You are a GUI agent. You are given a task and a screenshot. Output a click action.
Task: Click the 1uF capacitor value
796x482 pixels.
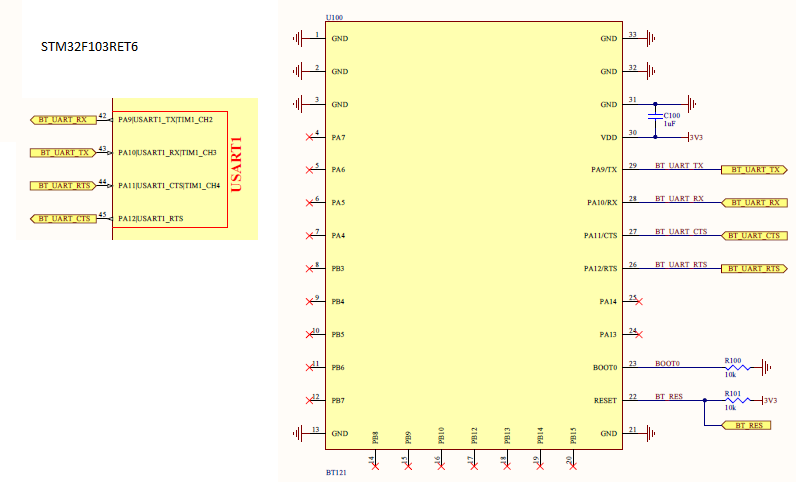670,123
